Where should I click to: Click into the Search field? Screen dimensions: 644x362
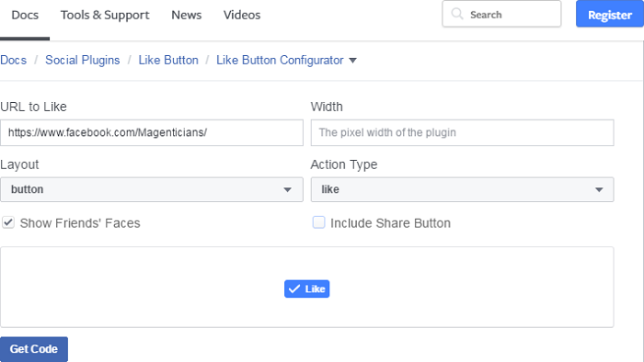pos(501,14)
